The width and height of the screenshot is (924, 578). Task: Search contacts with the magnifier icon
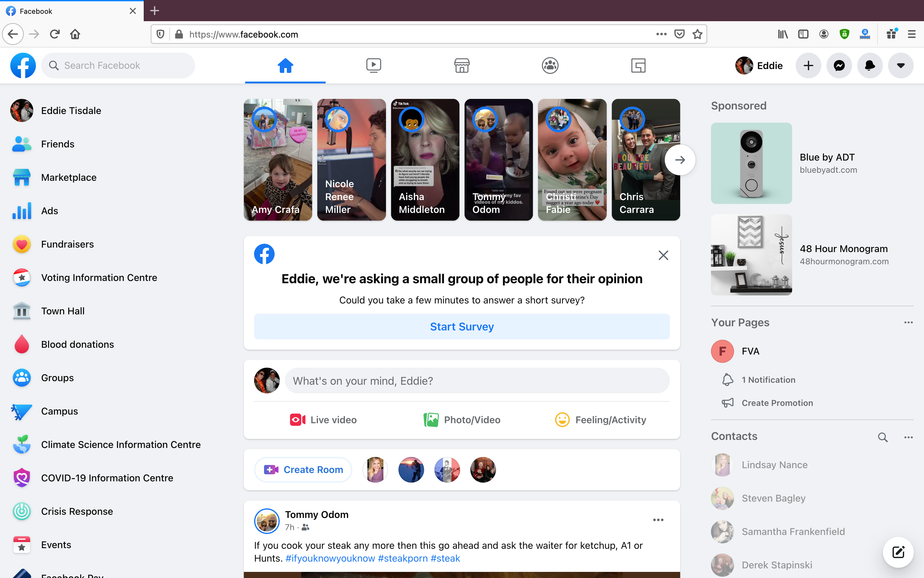pos(882,437)
